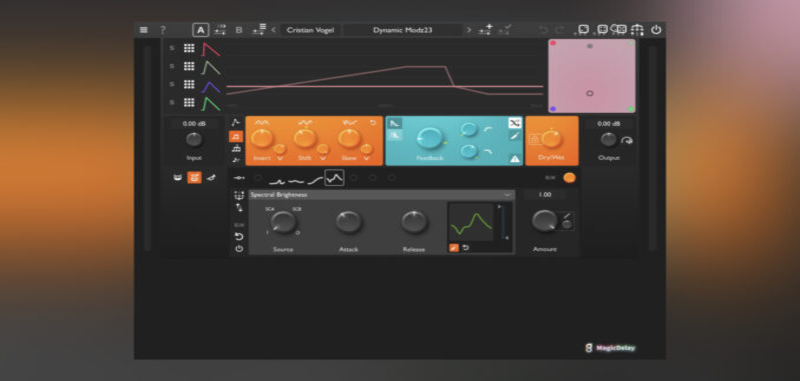This screenshot has height=381, width=800.
Task: Click the red corner dot of XY pad
Action: coord(553,43)
